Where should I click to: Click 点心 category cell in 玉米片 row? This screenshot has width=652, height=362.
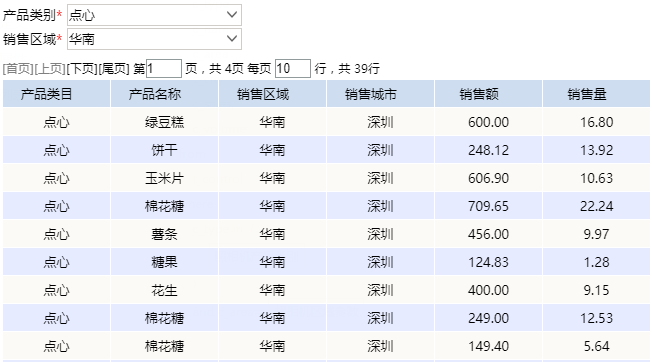point(57,178)
